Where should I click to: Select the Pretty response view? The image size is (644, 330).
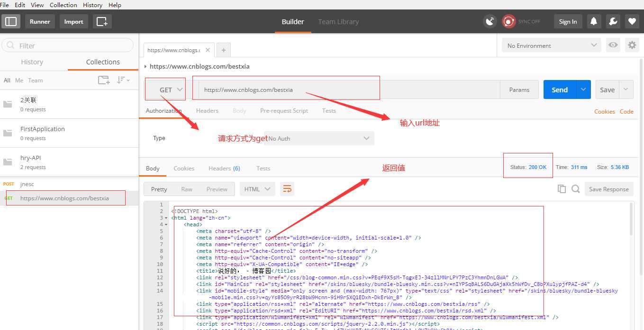(159, 189)
